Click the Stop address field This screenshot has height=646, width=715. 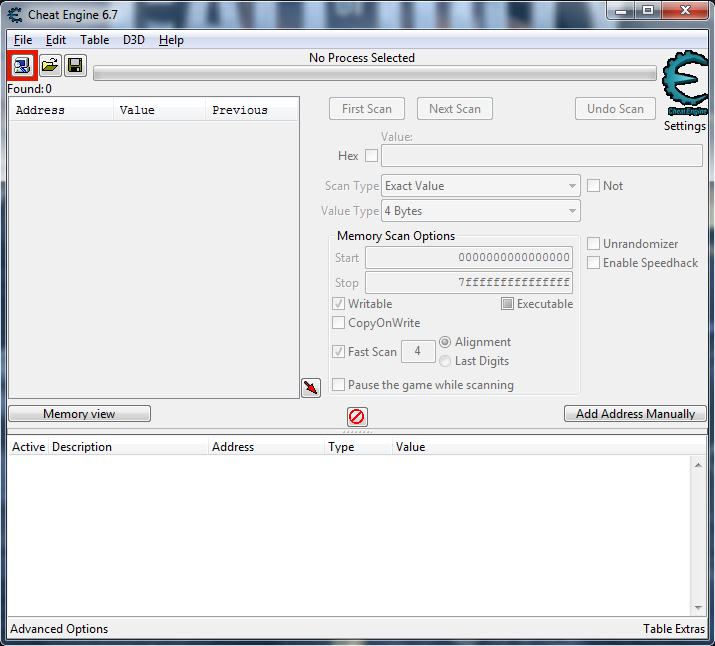pyautogui.click(x=469, y=283)
